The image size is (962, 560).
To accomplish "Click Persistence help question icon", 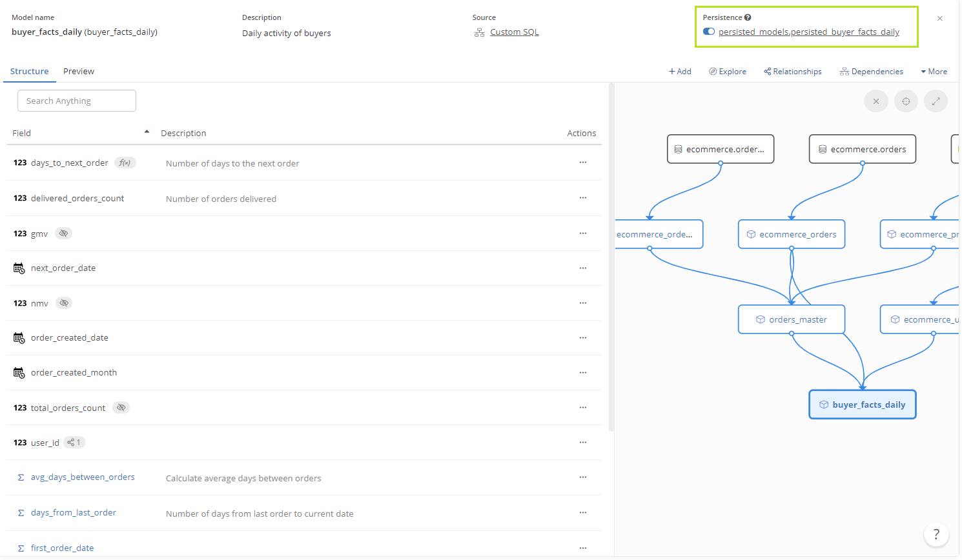I will point(748,17).
